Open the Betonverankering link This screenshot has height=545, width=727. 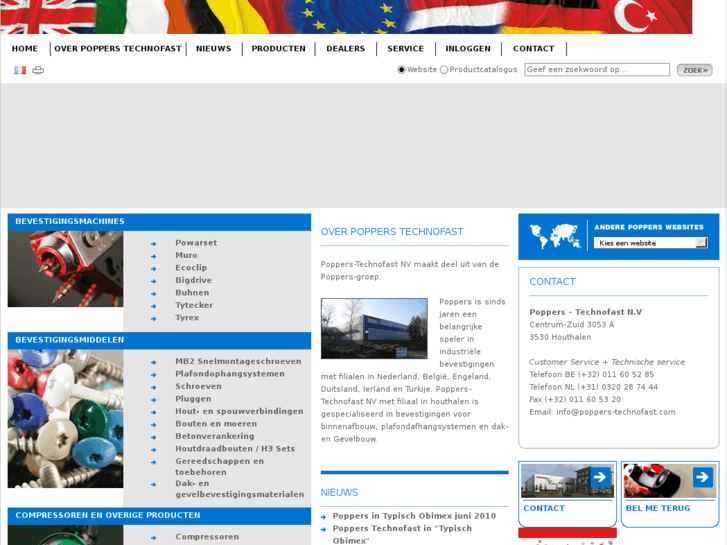coord(215,436)
